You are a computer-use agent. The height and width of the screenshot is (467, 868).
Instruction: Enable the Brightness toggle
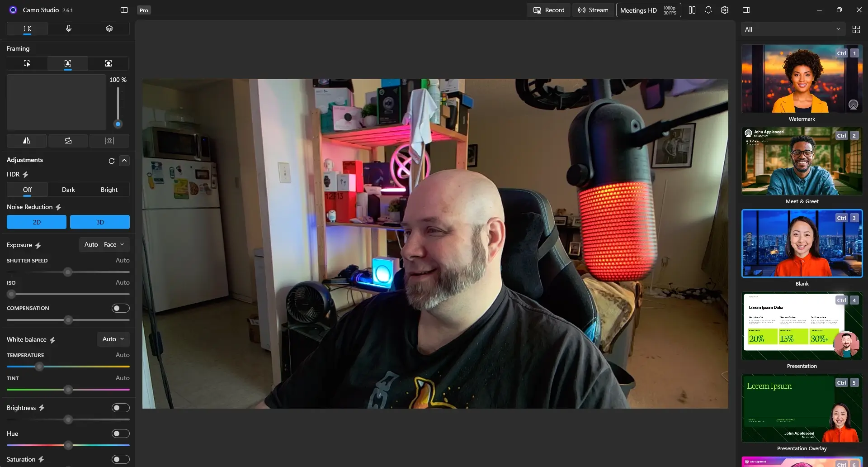[121, 408]
